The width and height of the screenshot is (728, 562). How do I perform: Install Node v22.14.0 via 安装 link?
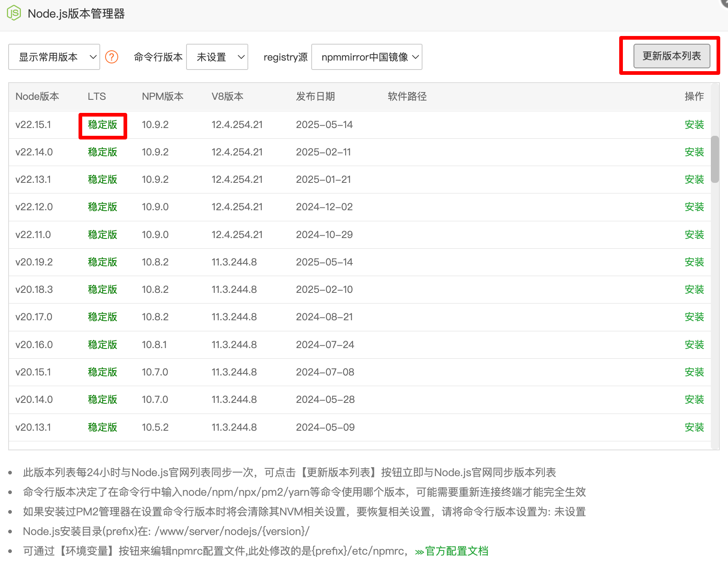[x=694, y=152]
